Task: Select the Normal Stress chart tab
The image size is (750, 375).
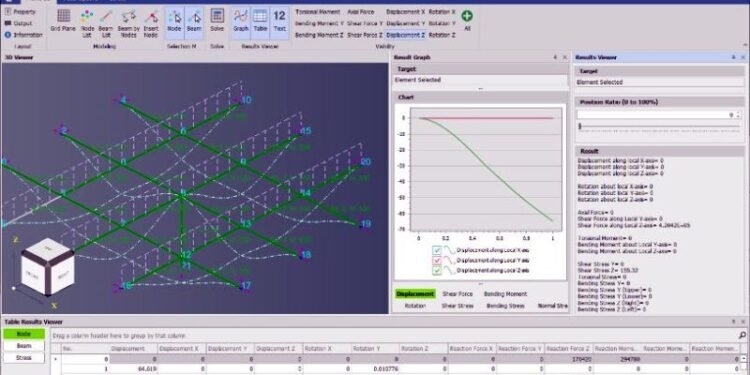Action: pyautogui.click(x=552, y=306)
